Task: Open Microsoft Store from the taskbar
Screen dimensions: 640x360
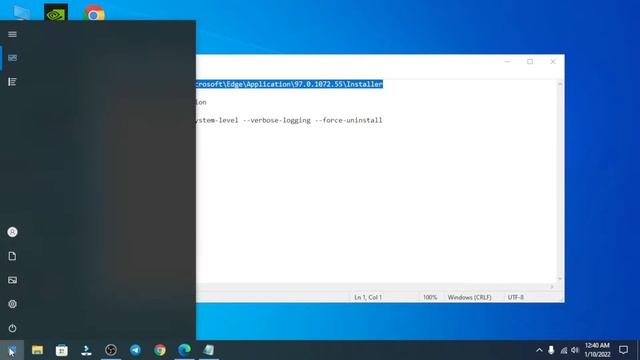Action: 62,350
